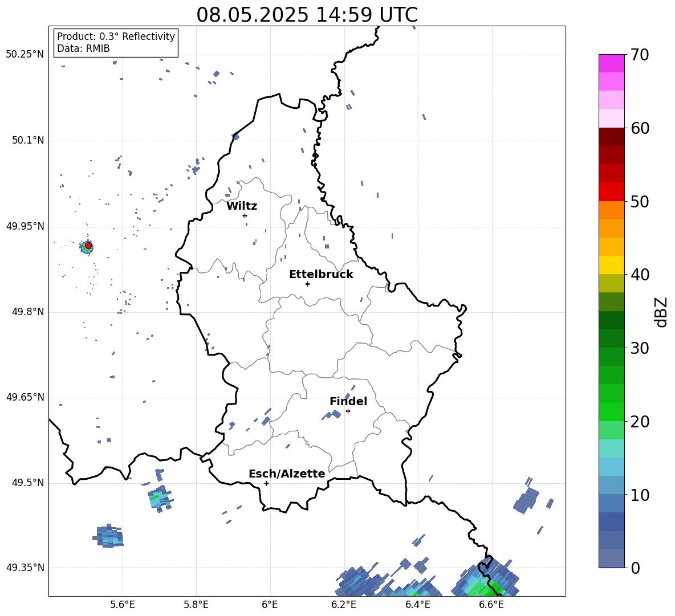Click the 6°E longitude label
The width and height of the screenshot is (675, 616).
(x=270, y=605)
